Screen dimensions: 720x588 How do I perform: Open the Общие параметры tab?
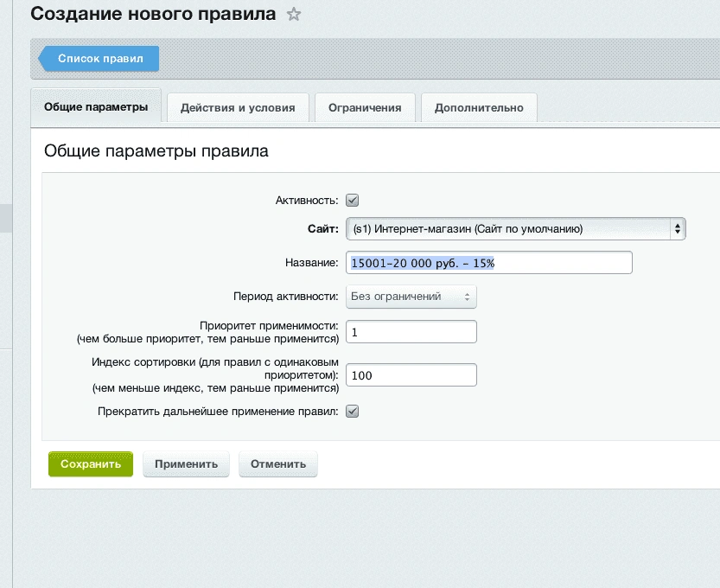click(96, 106)
